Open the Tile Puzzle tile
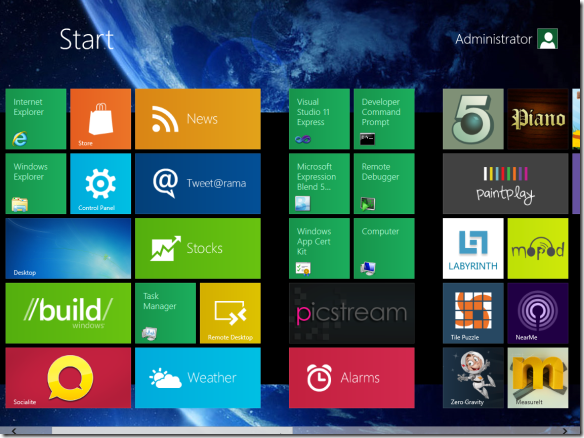584x438 pixels. point(473,313)
